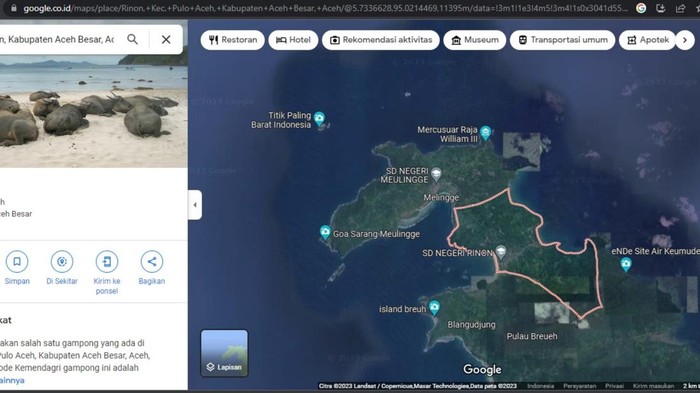Screen dimensions: 700x393
Task: Click the Melingge place label
Action: [x=441, y=197]
